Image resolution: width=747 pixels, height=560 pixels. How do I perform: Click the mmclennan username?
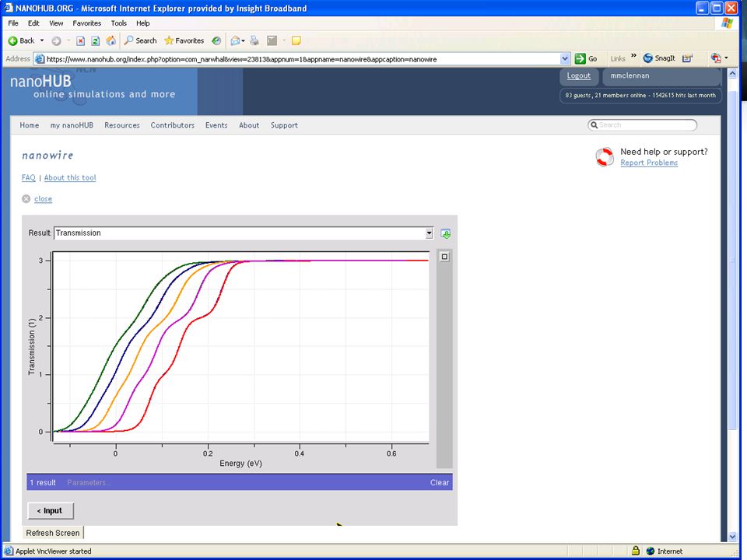tap(630, 75)
